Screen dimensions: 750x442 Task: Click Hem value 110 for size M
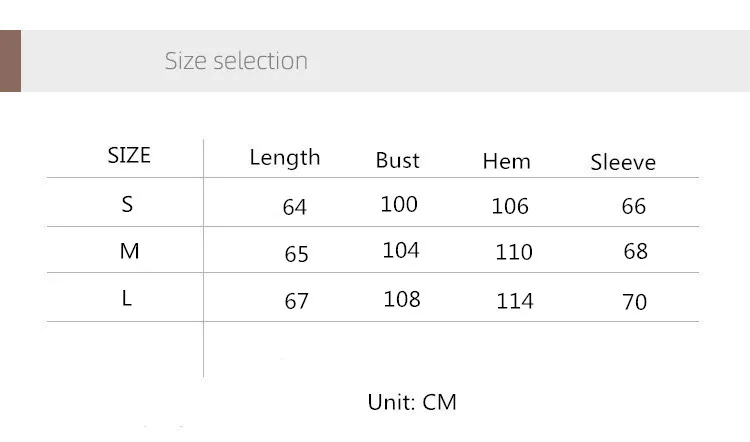click(514, 253)
